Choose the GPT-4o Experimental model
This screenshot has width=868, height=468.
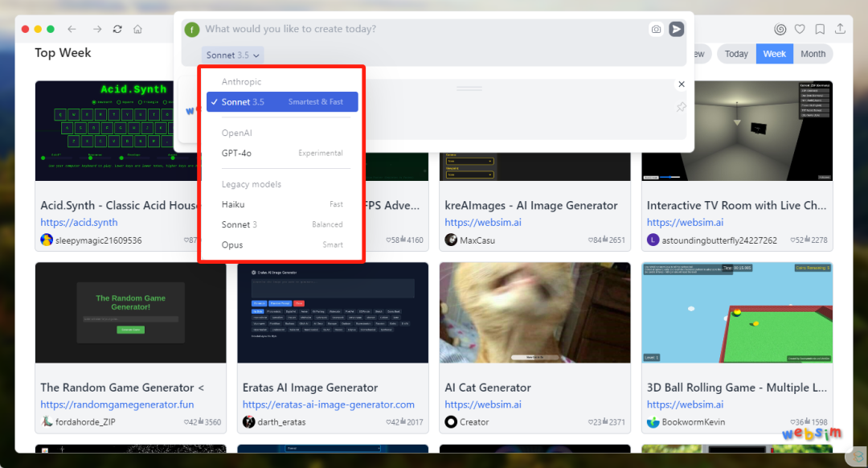coord(282,153)
